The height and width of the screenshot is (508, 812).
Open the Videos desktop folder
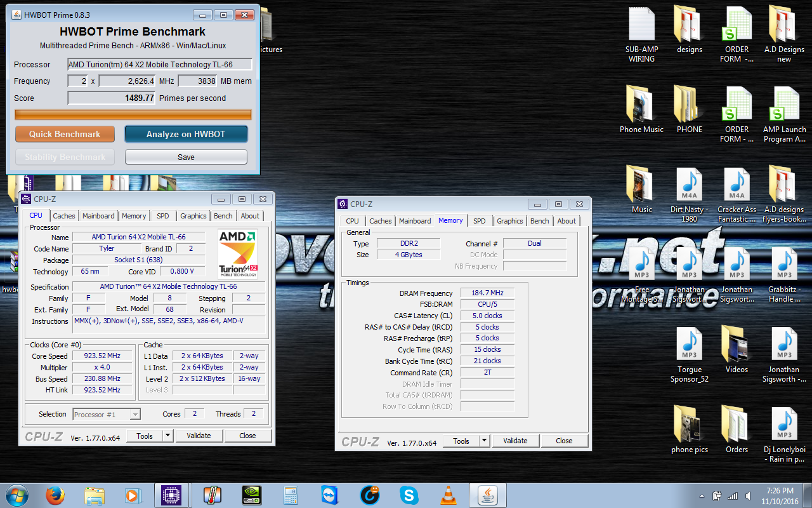click(737, 351)
